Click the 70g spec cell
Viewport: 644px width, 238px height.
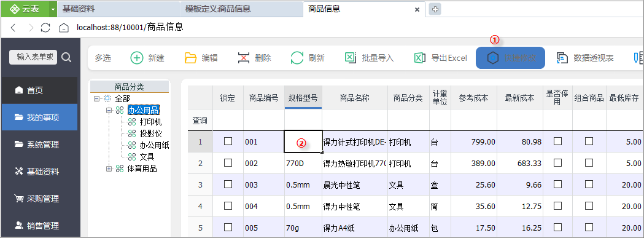click(x=303, y=228)
